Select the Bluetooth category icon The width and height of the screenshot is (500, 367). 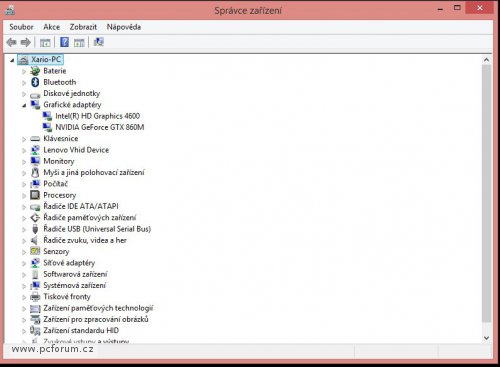click(x=35, y=82)
